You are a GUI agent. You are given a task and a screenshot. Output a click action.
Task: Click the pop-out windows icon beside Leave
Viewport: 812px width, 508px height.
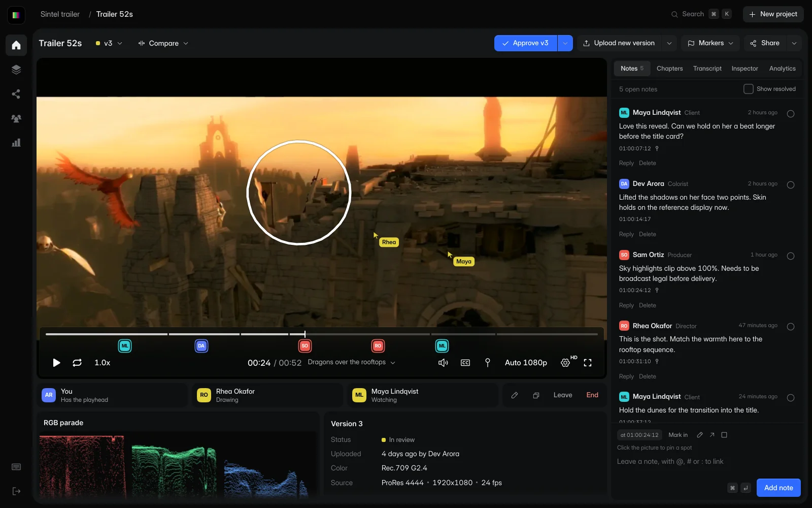pos(536,395)
